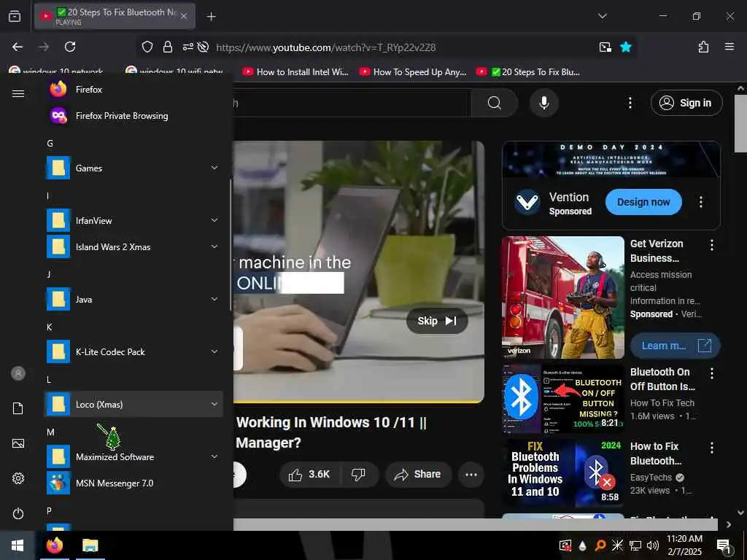Open the How To Speed Up Any... bookmark

pos(413,72)
